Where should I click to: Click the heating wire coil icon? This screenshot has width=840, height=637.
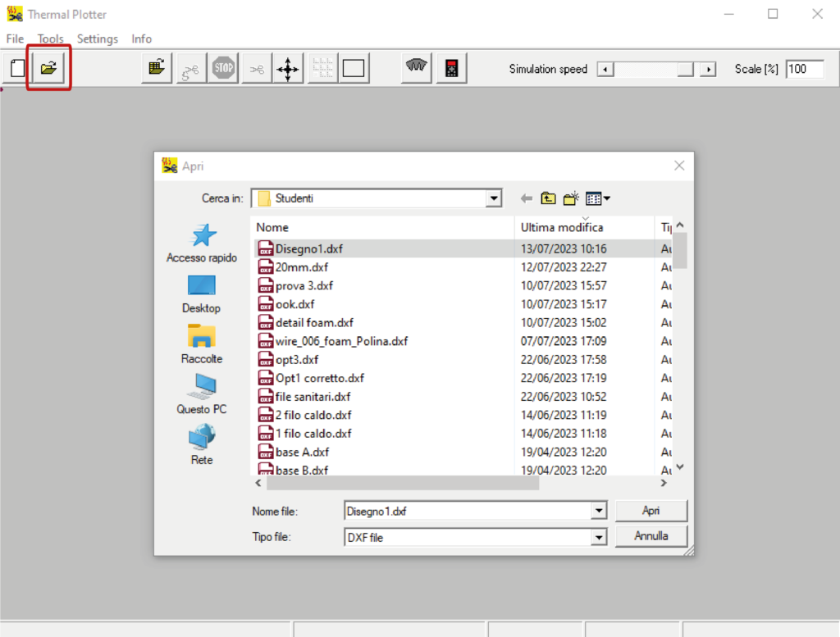416,68
